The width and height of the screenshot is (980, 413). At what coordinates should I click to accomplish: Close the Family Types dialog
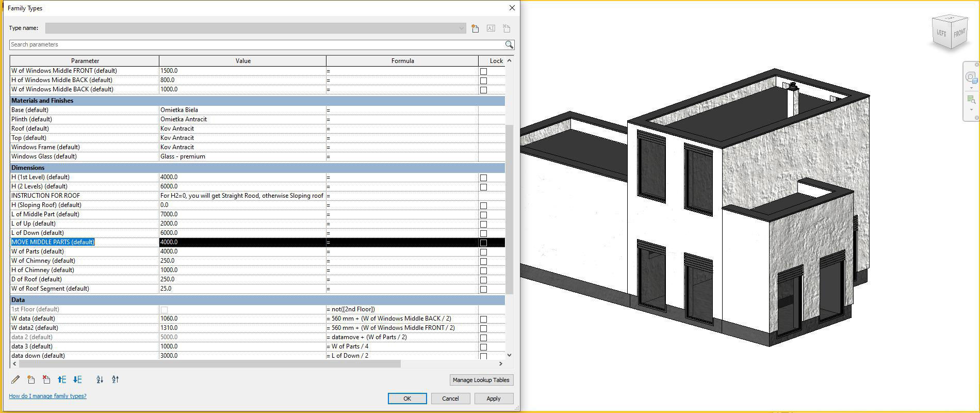point(512,8)
